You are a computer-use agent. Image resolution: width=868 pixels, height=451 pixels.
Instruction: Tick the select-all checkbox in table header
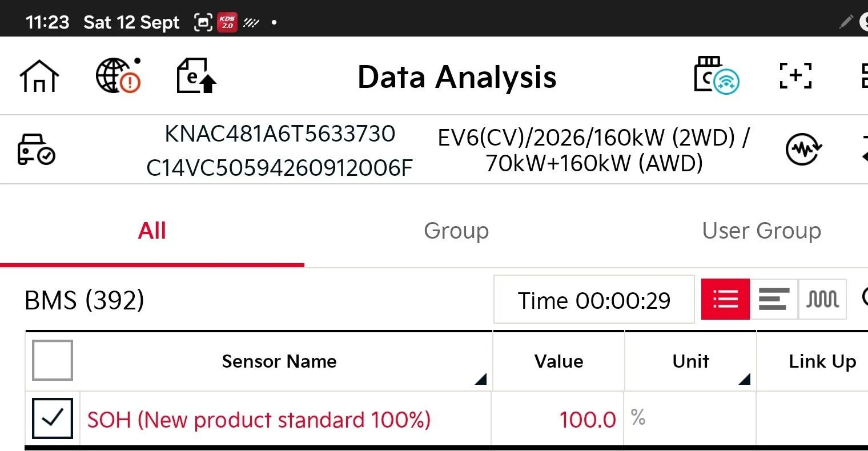[53, 360]
